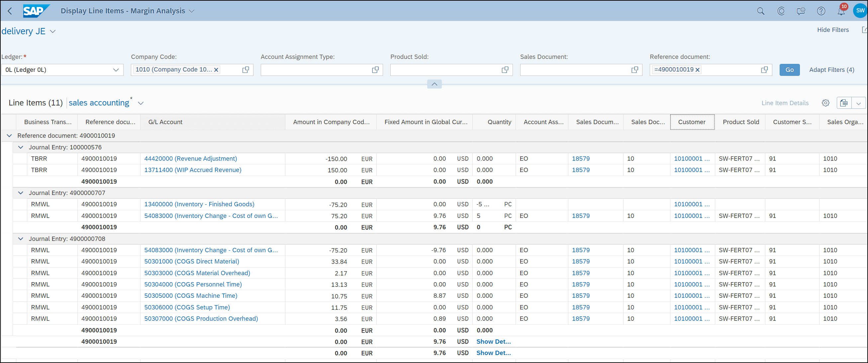Click Adapt Filters (4)
Screen dimensions: 868x363
[831, 70]
